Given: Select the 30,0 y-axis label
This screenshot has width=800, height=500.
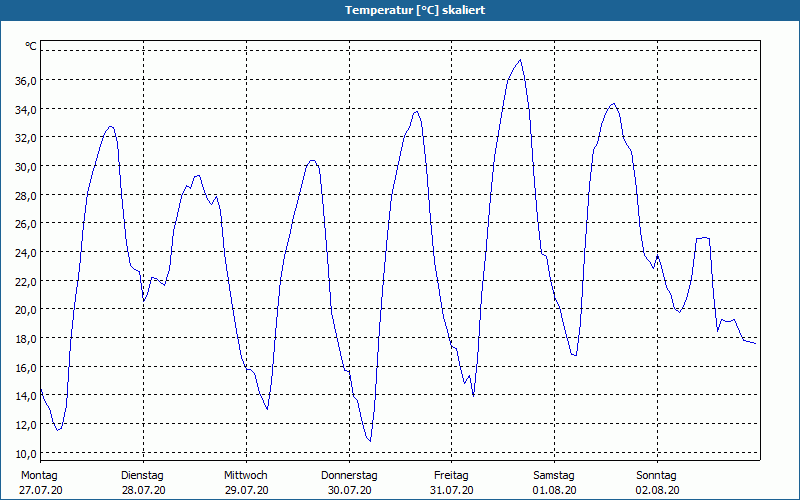Looking at the screenshot, I should (26, 166).
